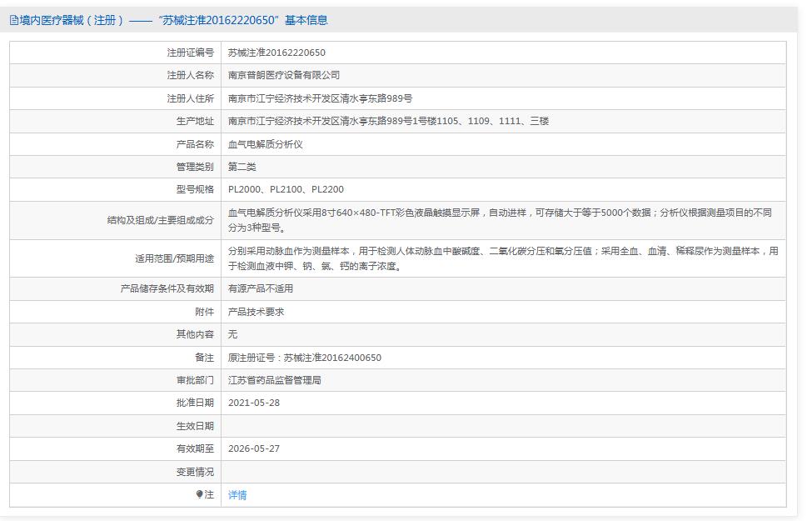Screen dimensions: 812x521
Task: Select company name 南京普朗医疗设备有限公司
Action: point(284,75)
